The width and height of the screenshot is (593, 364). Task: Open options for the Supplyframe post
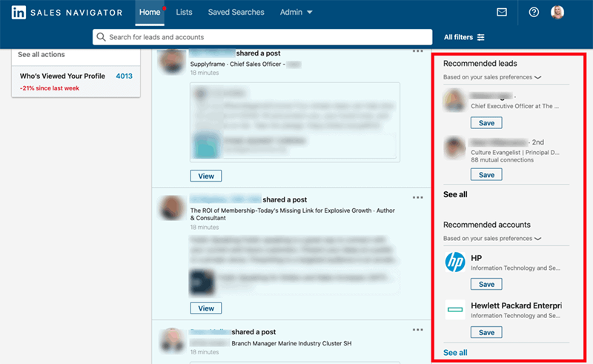417,51
